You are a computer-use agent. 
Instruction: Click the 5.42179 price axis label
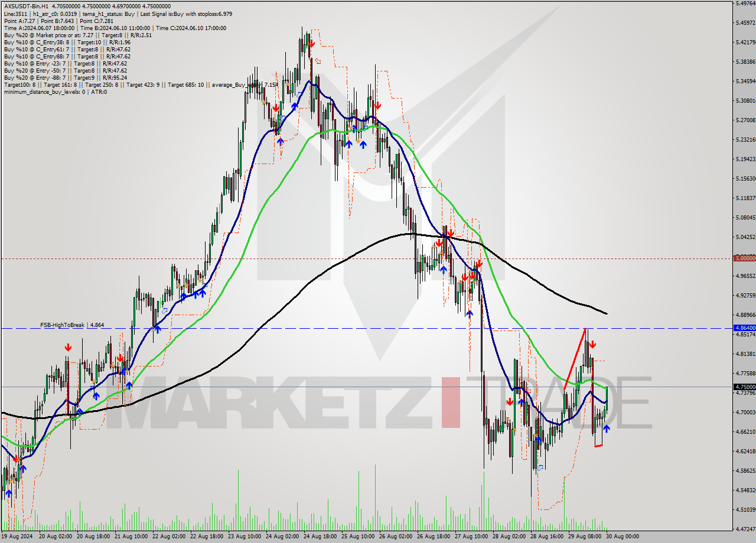pyautogui.click(x=745, y=42)
